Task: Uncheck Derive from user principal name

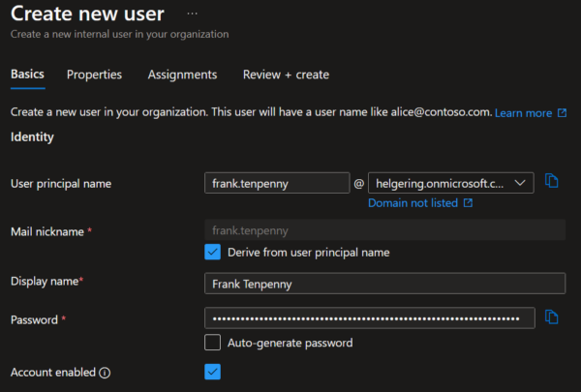Action: pos(213,253)
